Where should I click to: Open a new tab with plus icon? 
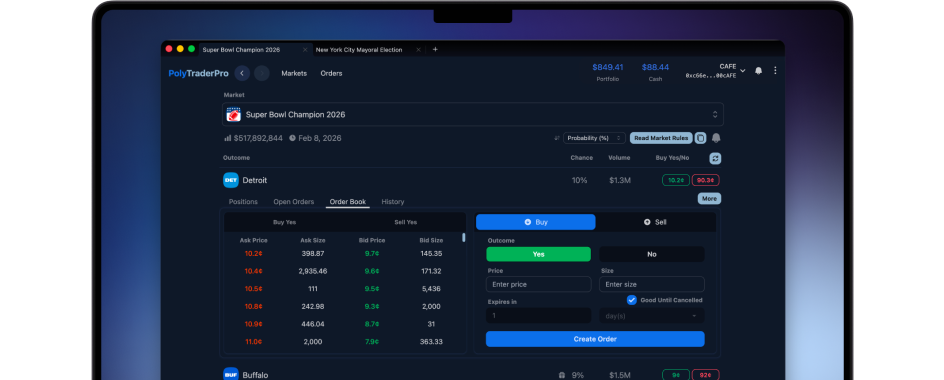tap(435, 49)
